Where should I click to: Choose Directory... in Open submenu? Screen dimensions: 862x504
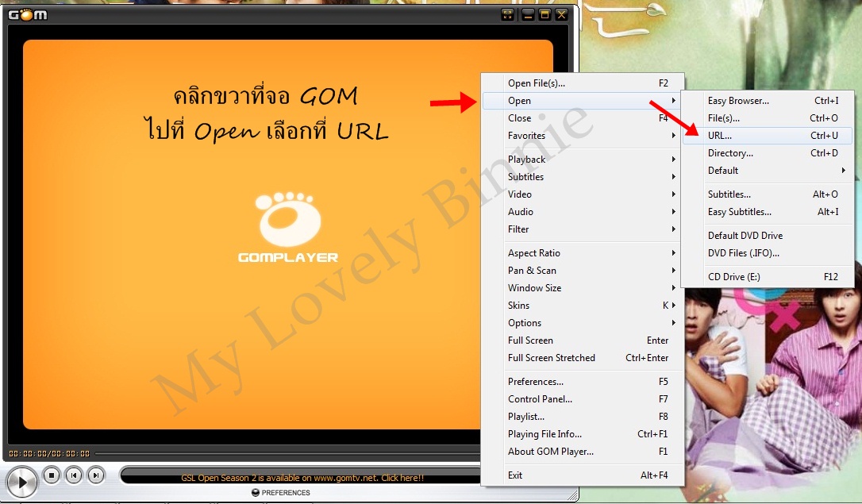tap(768, 153)
